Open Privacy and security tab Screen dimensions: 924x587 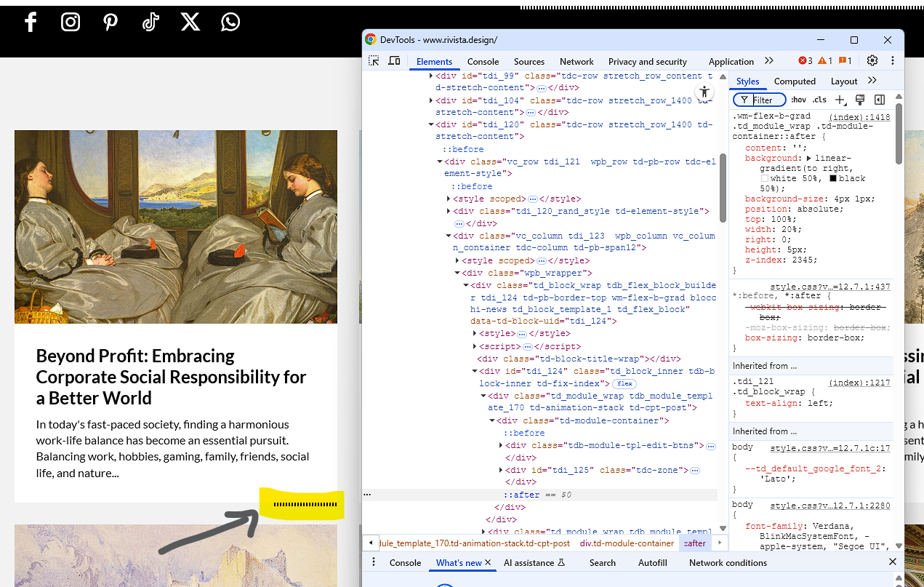(648, 61)
